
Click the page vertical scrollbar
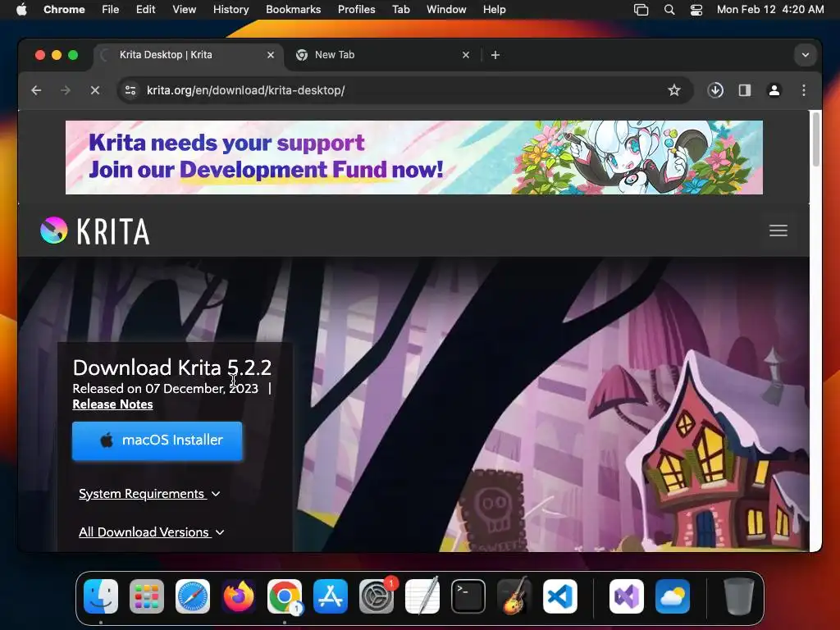click(x=816, y=139)
